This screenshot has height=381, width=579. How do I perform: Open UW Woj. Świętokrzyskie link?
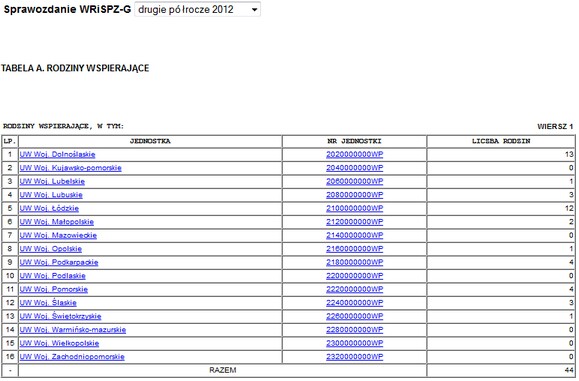tap(61, 316)
